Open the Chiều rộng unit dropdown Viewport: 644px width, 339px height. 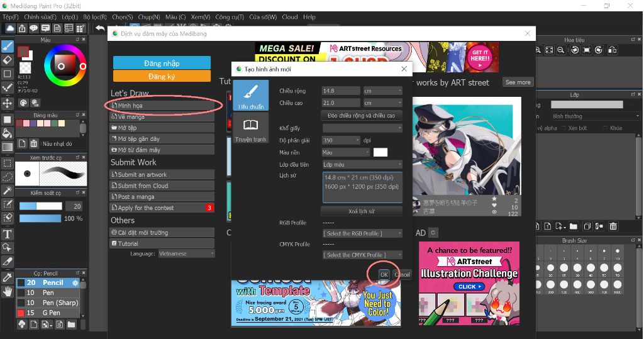[383, 91]
